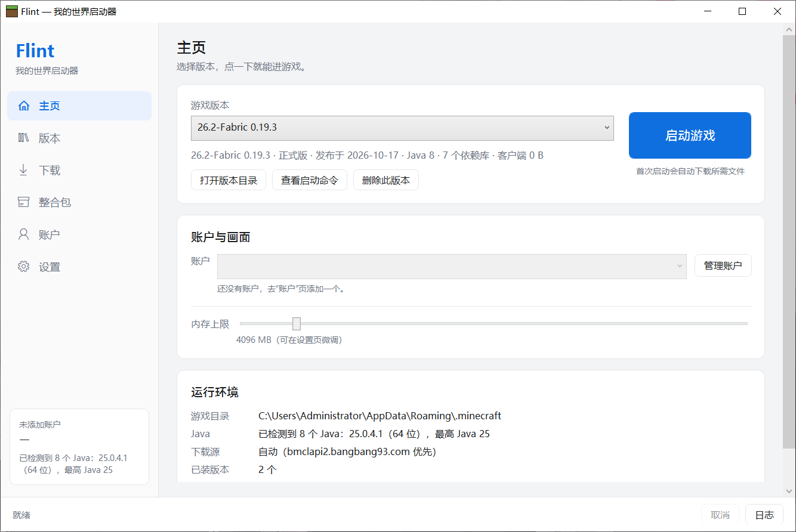
Task: Click the archive icon beside 整合包
Action: click(x=24, y=203)
